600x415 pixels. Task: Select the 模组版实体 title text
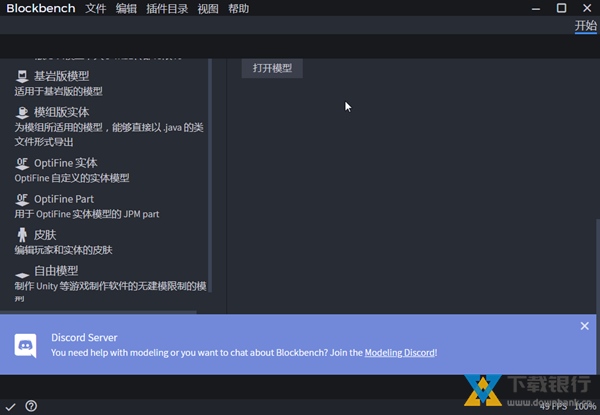62,112
